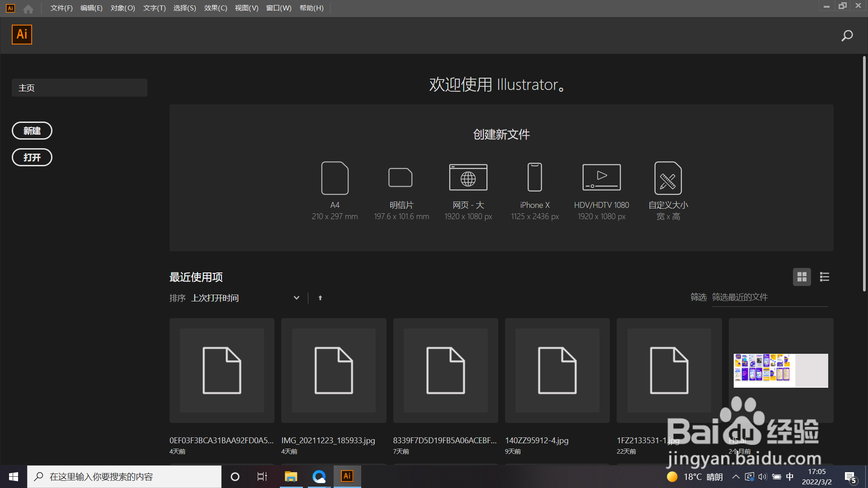Open the 选择(S) menu

coord(185,8)
